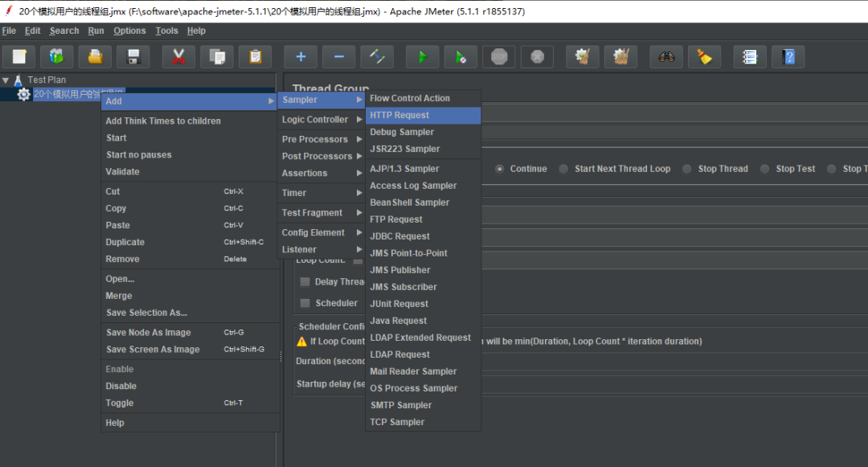868x467 pixels.
Task: Expand the Test Fragment submenu
Action: (x=321, y=213)
